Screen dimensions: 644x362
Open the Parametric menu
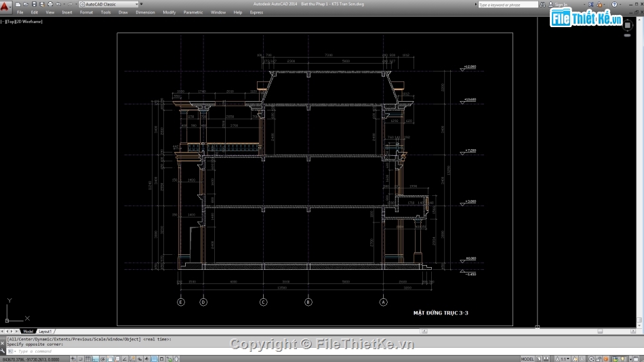coord(193,12)
